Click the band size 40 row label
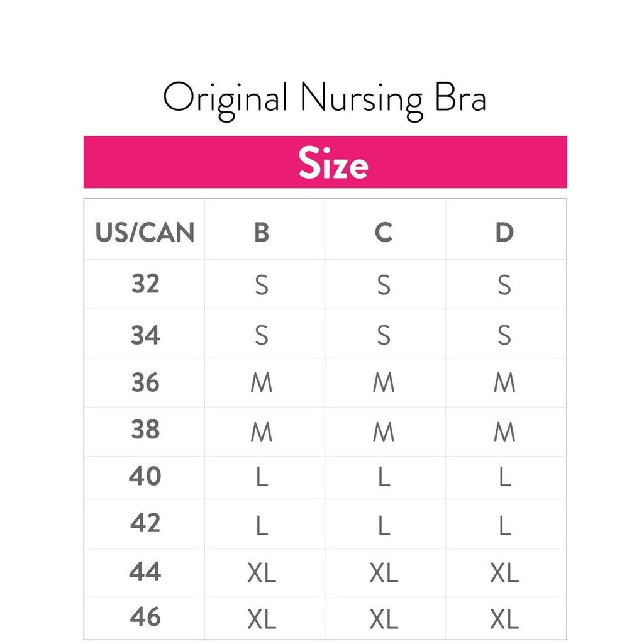The height and width of the screenshot is (644, 644). (x=145, y=477)
